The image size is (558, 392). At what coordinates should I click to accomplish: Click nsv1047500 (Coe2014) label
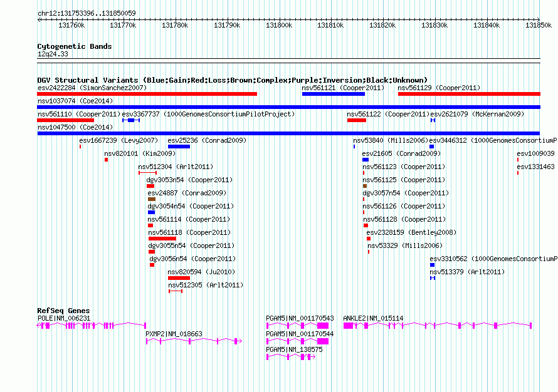[x=75, y=127]
